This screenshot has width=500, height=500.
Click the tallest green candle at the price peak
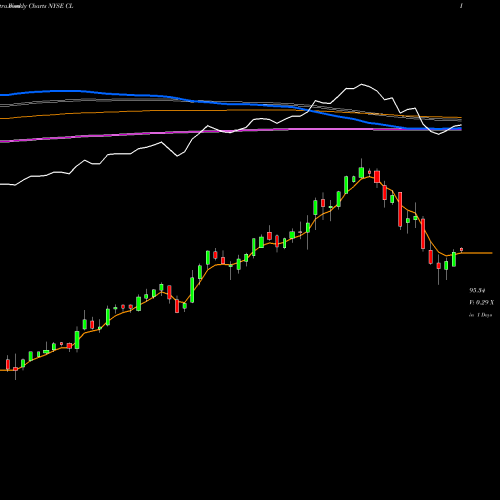[x=361, y=172]
